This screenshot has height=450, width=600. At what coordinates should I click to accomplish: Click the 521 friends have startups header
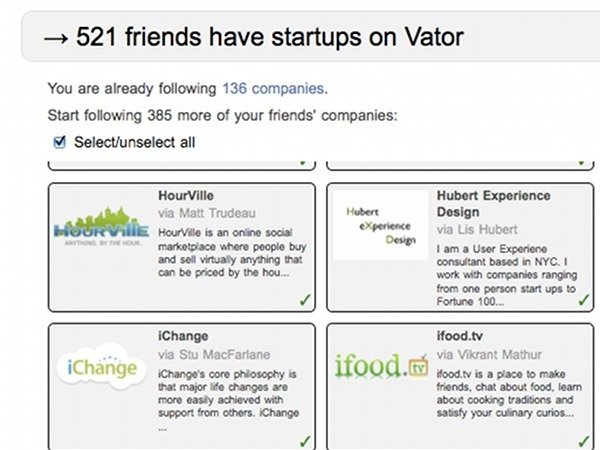coord(254,36)
